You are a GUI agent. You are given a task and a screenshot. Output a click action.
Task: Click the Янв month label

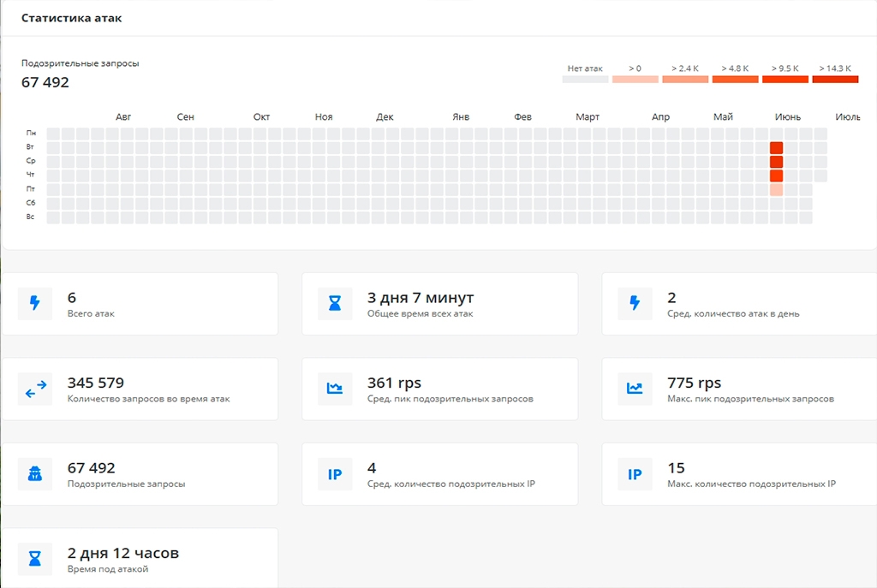[x=461, y=116]
